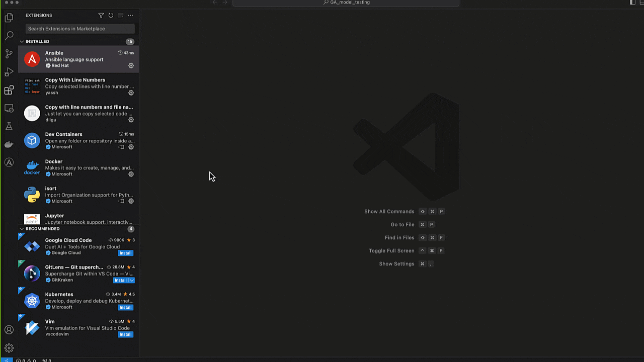This screenshot has height=362, width=644.
Task: Open manage gear for Docker extension
Action: 131,174
